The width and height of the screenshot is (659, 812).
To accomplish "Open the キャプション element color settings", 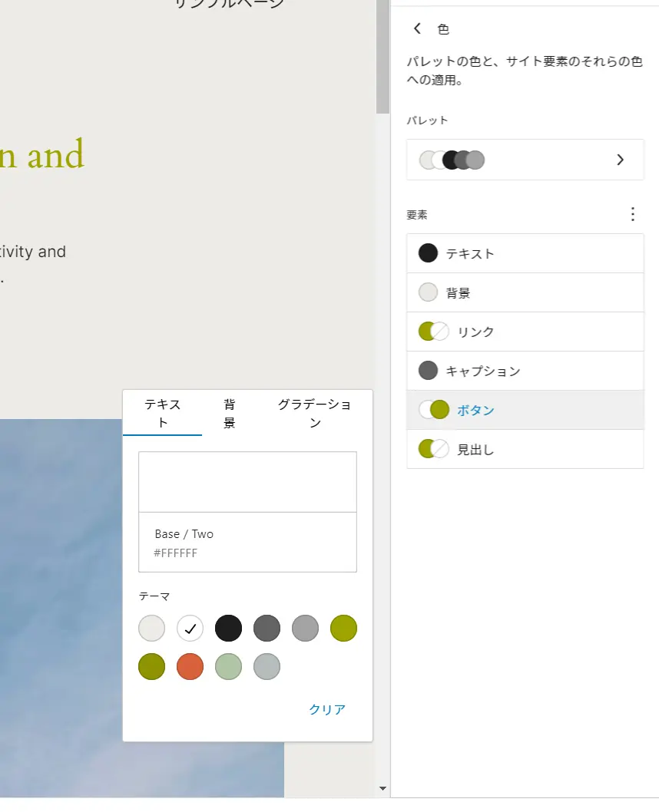I will click(525, 371).
